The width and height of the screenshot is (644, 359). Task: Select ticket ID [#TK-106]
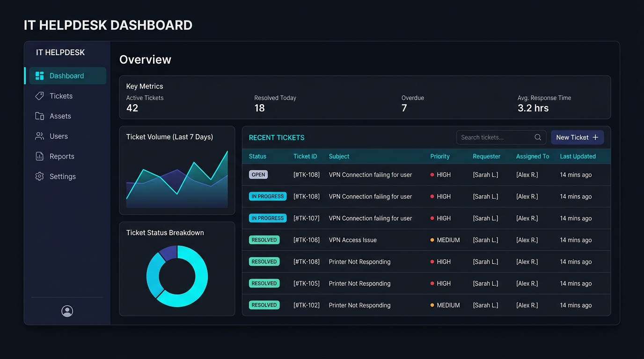[307, 240]
